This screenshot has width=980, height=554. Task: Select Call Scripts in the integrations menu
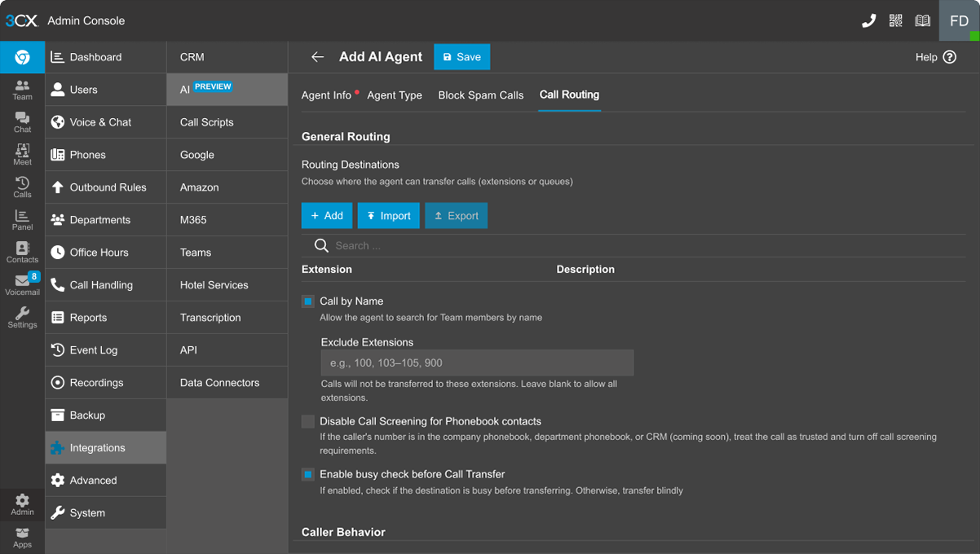tap(207, 122)
